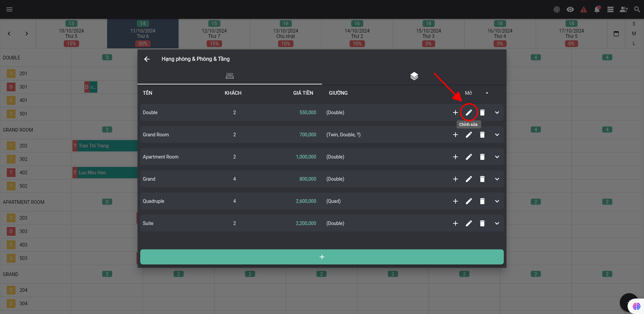This screenshot has width=644, height=314.
Task: Click the 550,000 price for Double
Action: click(x=308, y=113)
